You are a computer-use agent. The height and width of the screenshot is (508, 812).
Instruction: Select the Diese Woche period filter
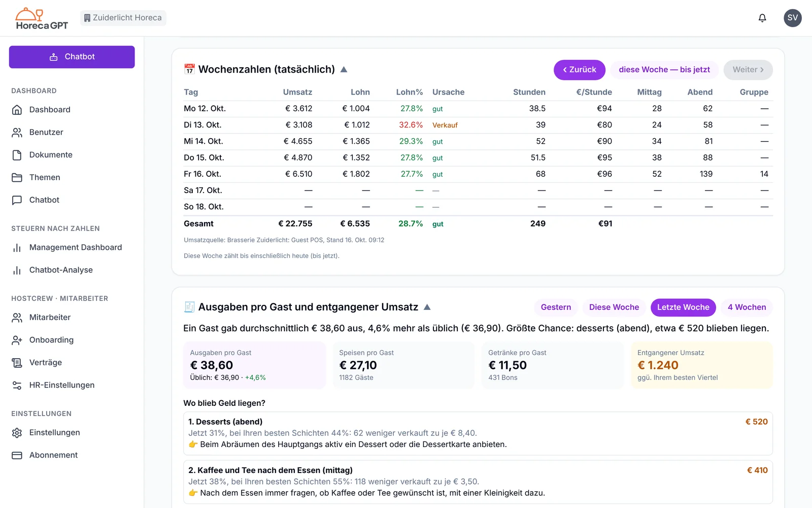[614, 307]
